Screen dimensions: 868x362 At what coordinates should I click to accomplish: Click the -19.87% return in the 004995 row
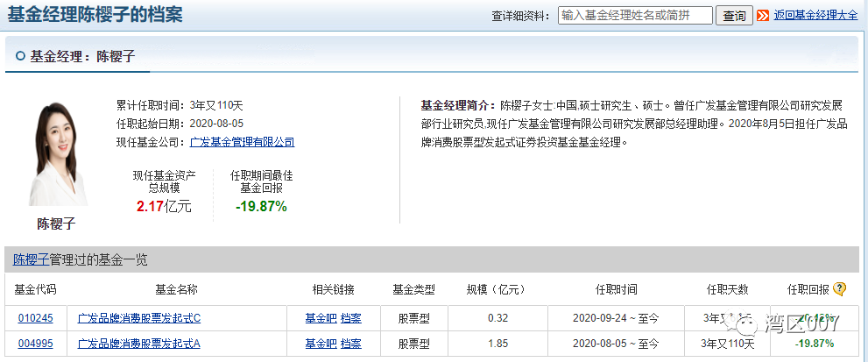[x=815, y=344]
